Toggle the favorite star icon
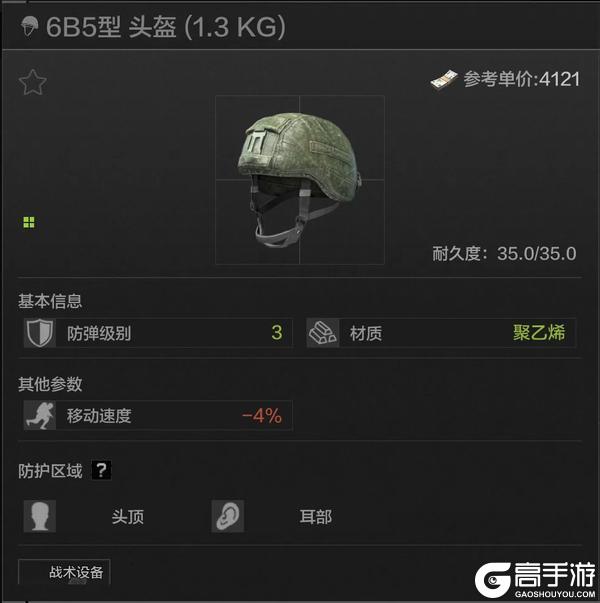The width and height of the screenshot is (600, 603). (33, 82)
